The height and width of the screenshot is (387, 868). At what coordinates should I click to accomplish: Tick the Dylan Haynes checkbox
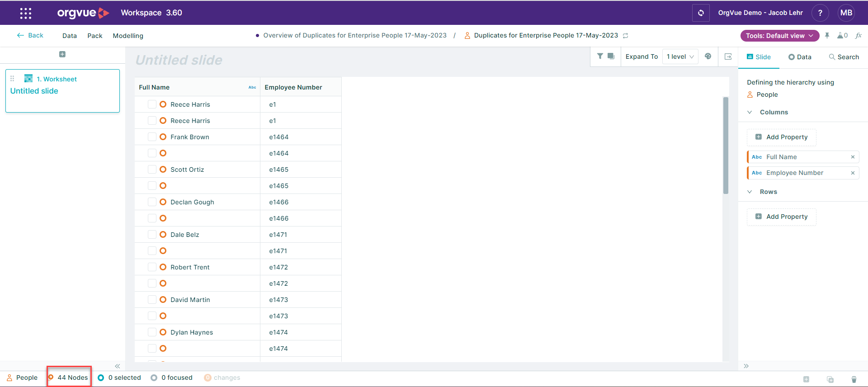coord(152,332)
